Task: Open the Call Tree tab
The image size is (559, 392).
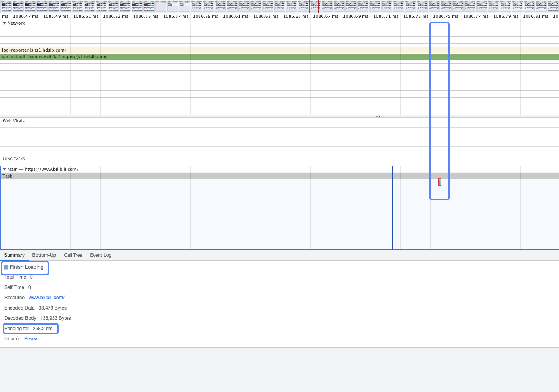Action: (73, 255)
